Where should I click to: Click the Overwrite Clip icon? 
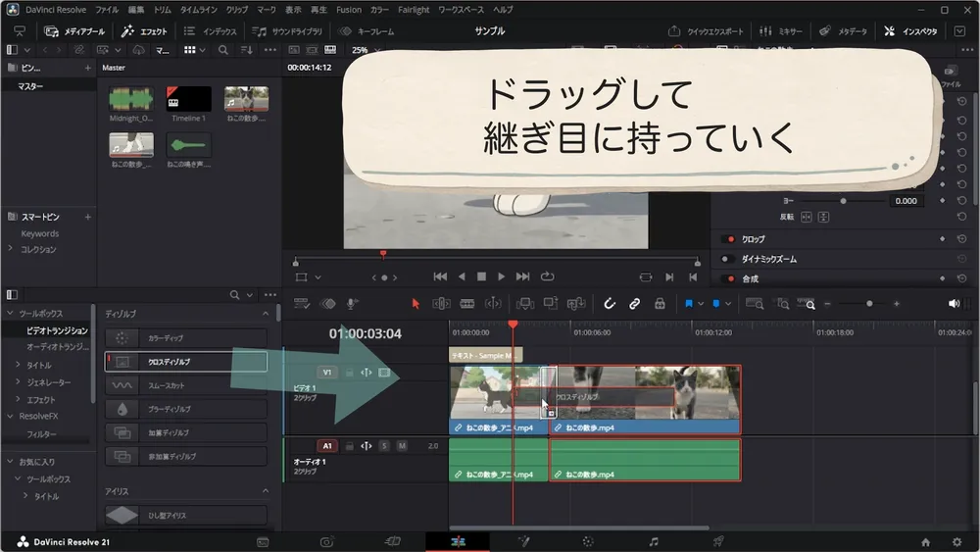coord(551,304)
